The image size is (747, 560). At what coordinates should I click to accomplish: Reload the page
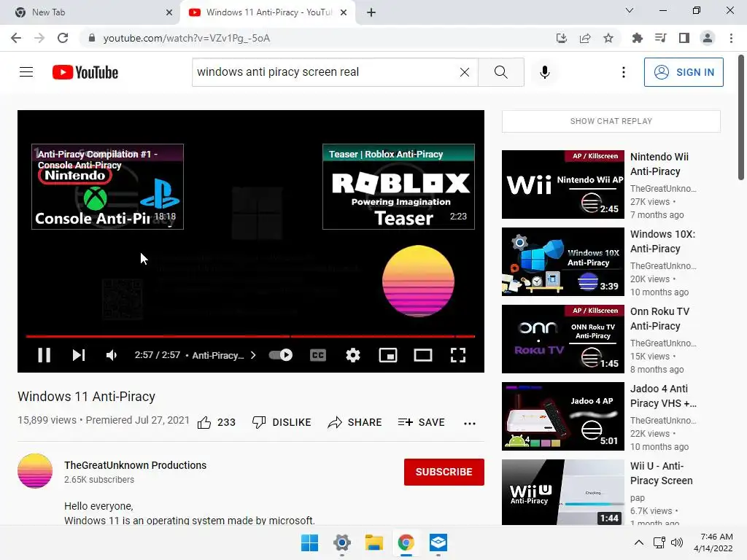coord(63,38)
